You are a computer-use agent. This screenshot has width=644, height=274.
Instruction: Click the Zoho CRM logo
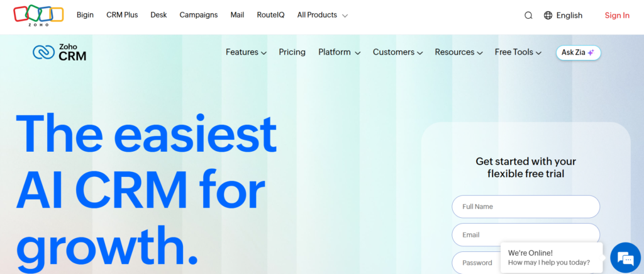click(59, 53)
